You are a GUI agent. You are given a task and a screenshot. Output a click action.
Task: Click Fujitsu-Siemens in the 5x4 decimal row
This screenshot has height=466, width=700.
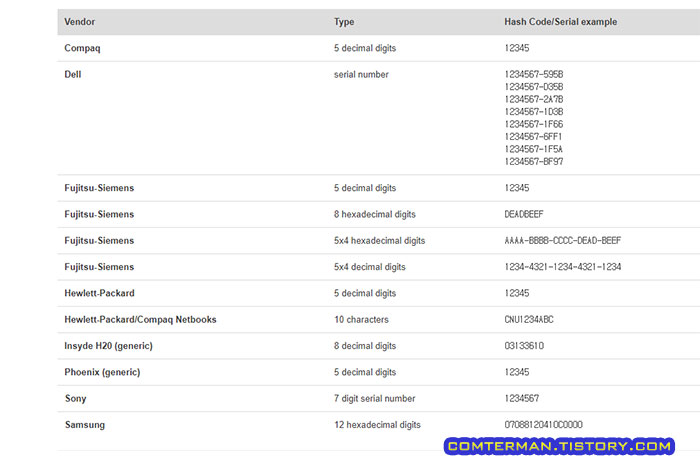pos(99,267)
